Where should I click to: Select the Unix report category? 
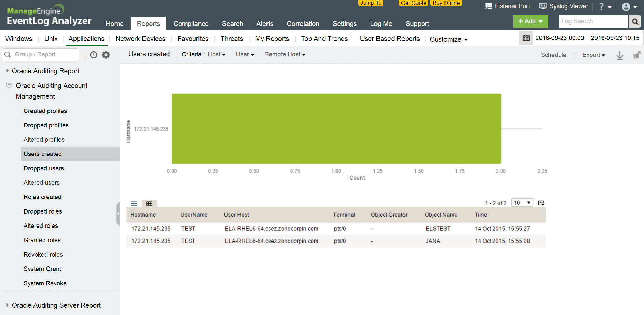click(x=51, y=39)
